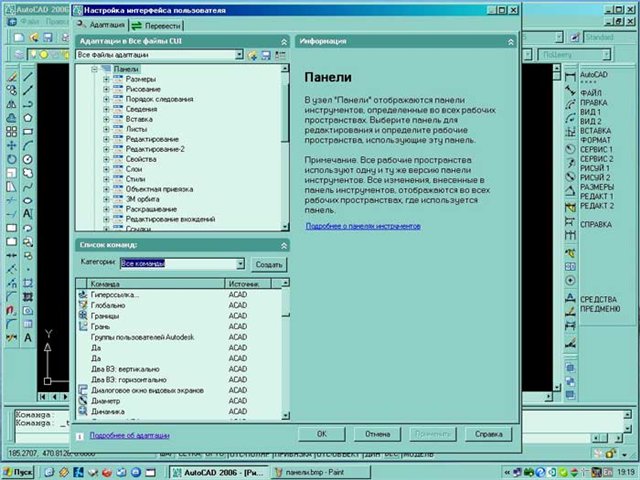The height and width of the screenshot is (480, 640).
Task: Open the Категории dropdown list
Action: pyautogui.click(x=240, y=264)
